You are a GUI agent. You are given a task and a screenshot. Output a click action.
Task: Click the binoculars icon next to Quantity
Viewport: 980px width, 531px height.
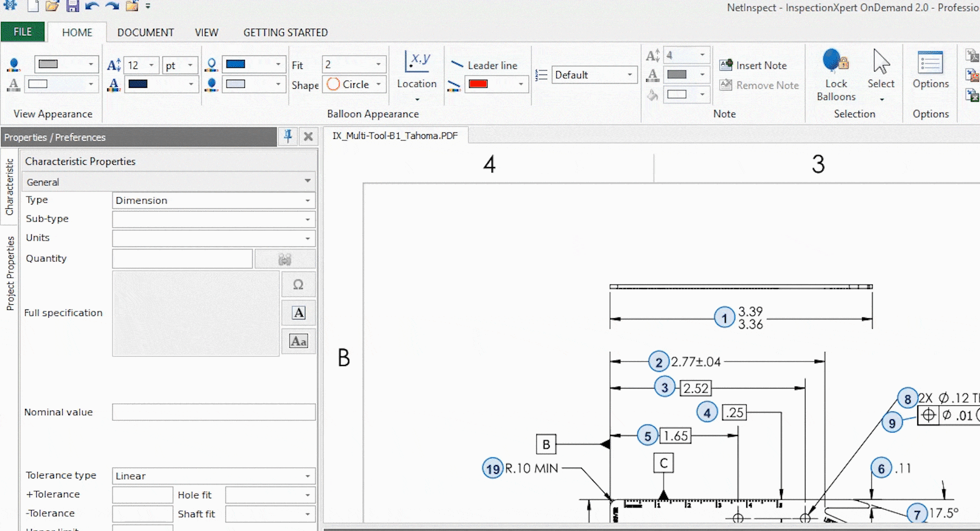point(285,259)
